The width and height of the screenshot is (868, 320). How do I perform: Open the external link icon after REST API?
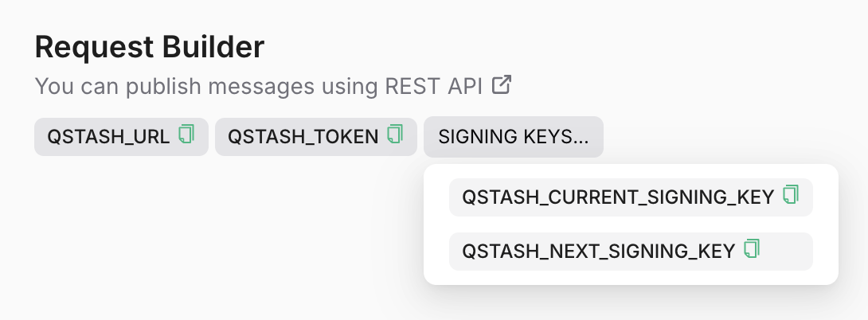coord(502,84)
